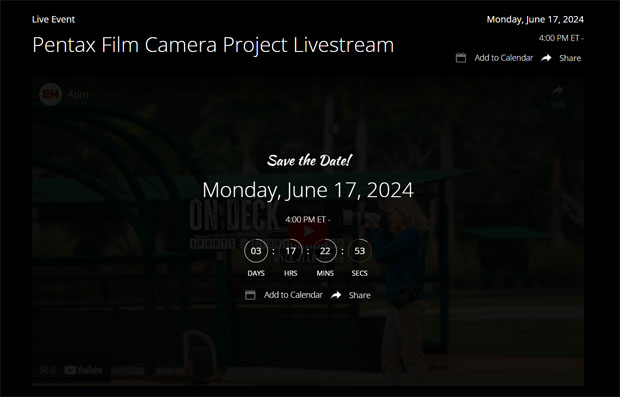Viewport: 620px width, 397px height.
Task: Click '4pm' video title text
Action: 78,95
